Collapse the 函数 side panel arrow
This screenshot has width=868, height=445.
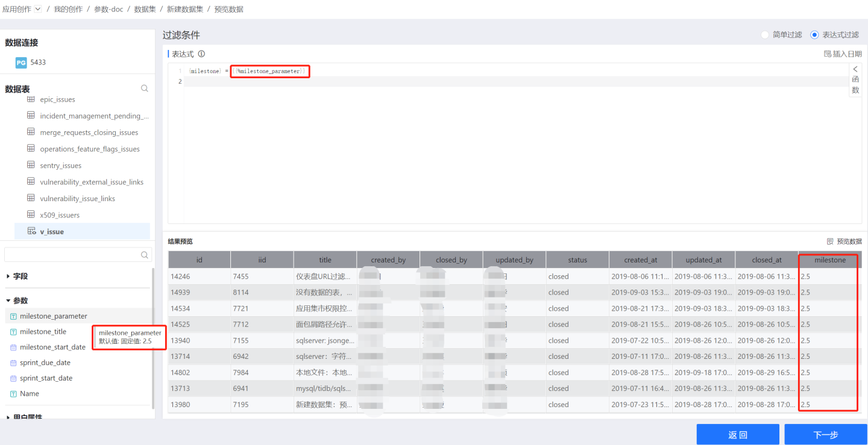pyautogui.click(x=855, y=69)
